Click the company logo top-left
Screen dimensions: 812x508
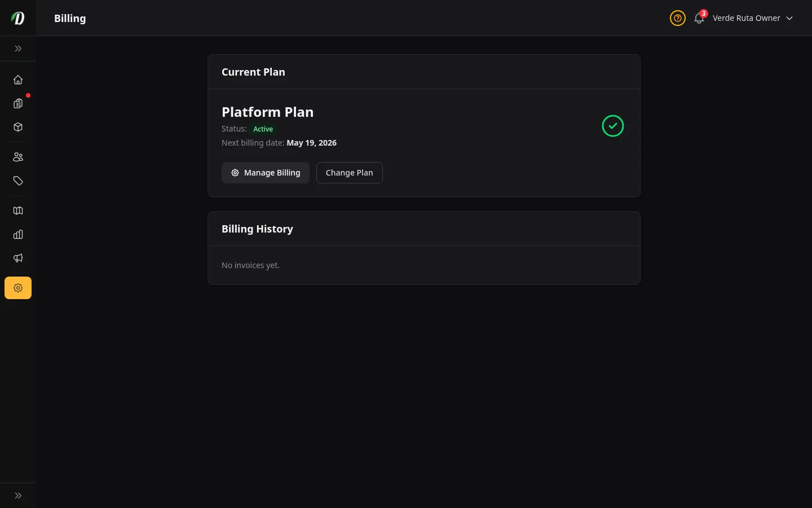[x=17, y=17]
